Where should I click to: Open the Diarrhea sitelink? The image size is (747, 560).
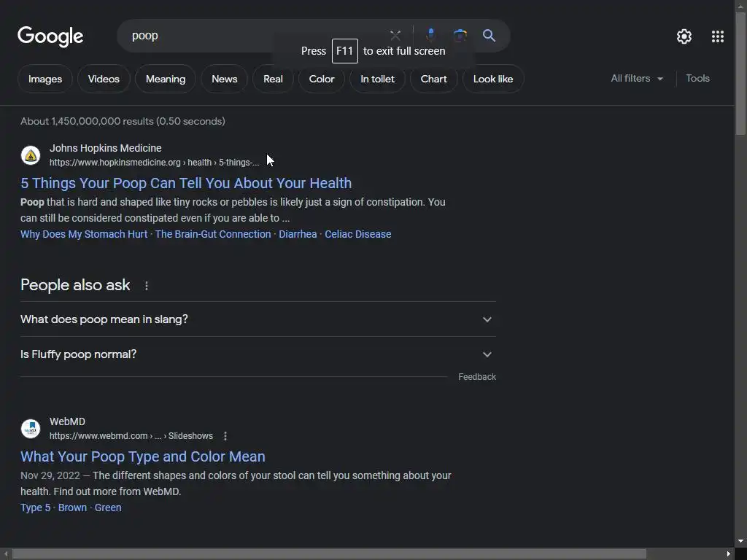point(298,234)
